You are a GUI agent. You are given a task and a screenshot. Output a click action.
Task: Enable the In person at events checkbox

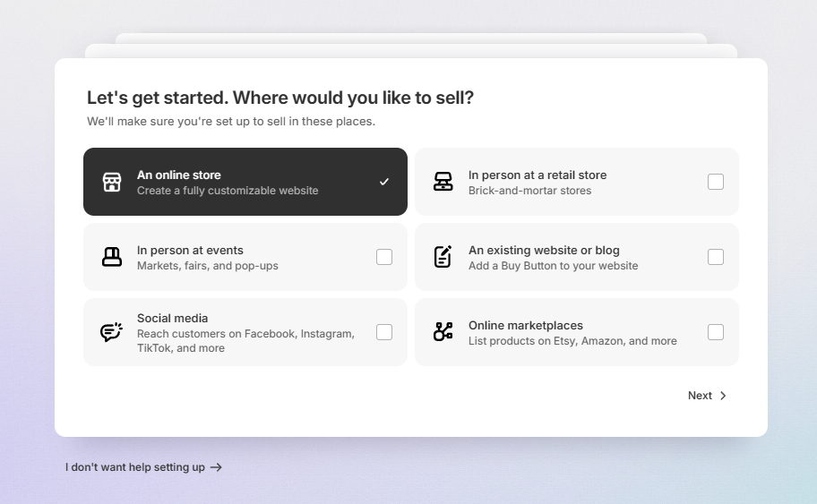pyautogui.click(x=384, y=257)
